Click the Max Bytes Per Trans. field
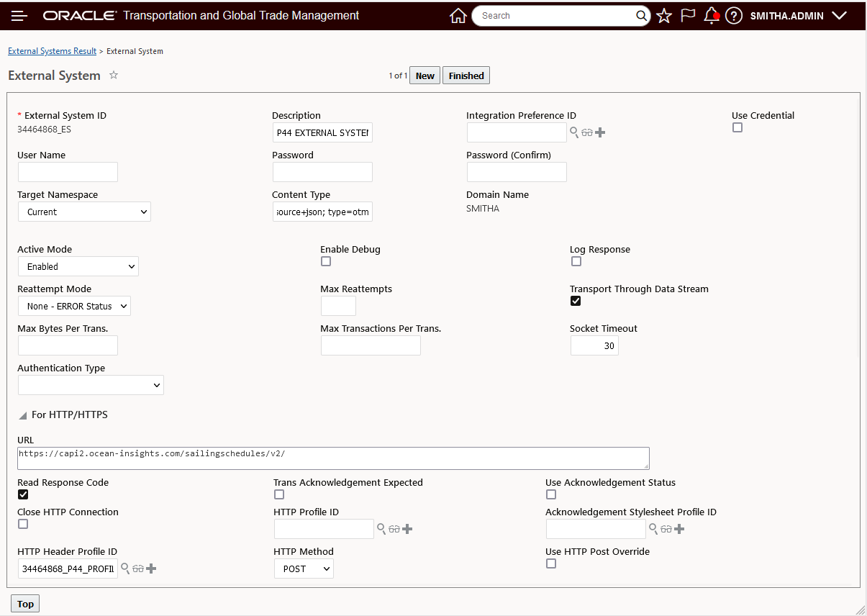Viewport: 867px width, 616px height. tap(68, 345)
